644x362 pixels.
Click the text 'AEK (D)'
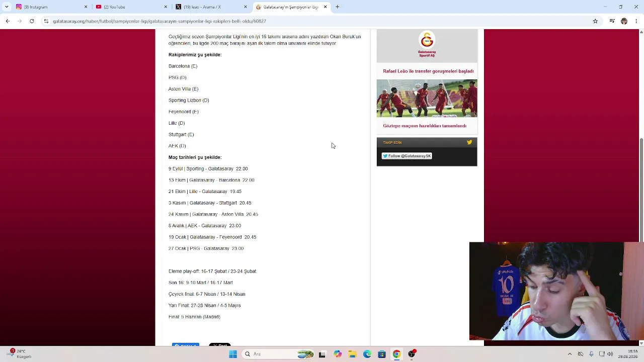tap(177, 146)
